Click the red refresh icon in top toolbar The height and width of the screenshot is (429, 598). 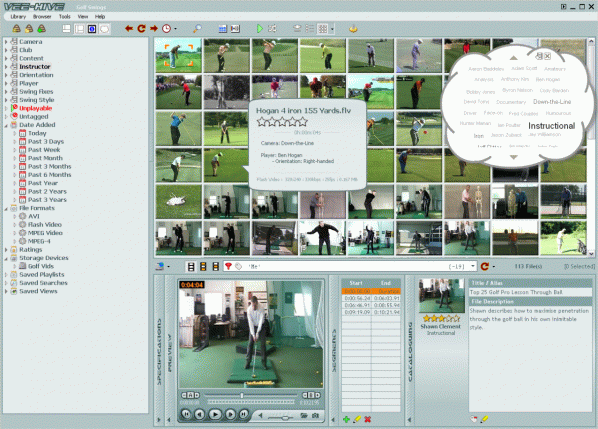[x=141, y=29]
